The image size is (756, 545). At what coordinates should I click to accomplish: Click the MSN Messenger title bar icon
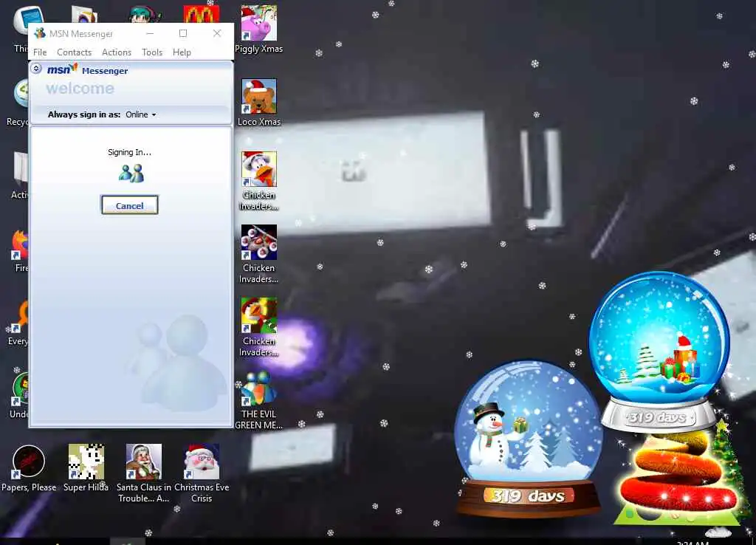[40, 33]
